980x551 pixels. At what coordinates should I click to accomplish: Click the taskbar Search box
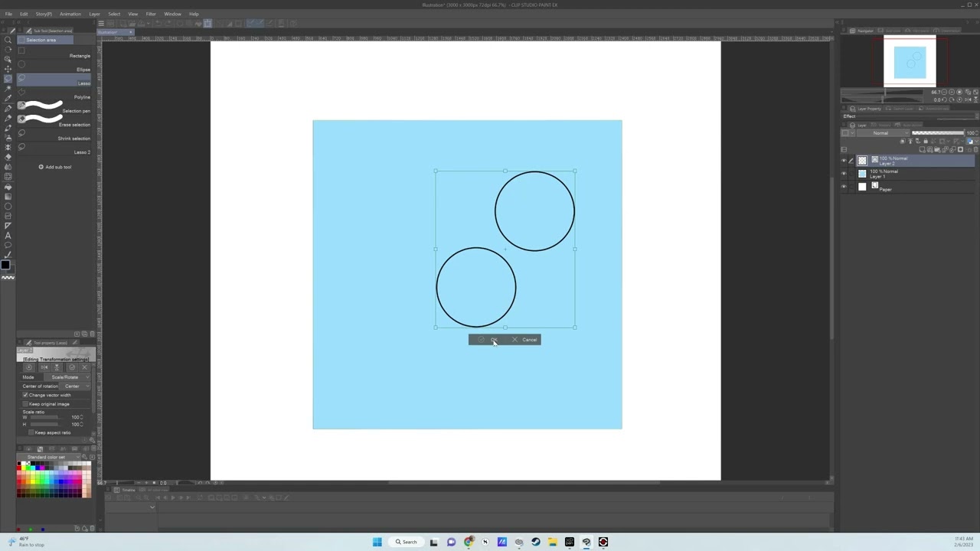(x=407, y=542)
